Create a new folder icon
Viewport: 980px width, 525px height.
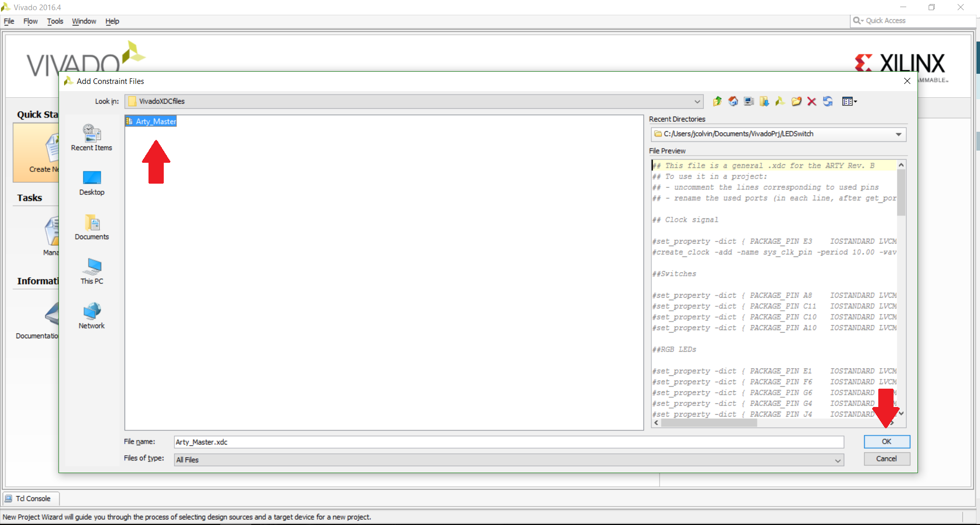[x=796, y=101]
